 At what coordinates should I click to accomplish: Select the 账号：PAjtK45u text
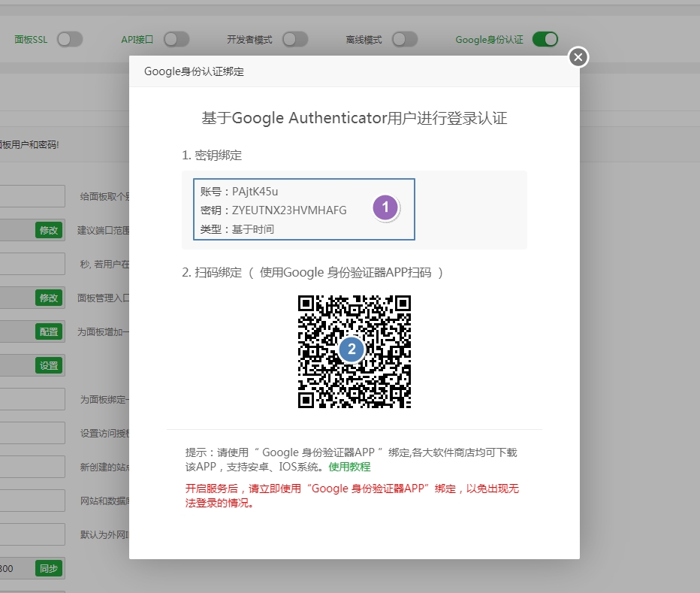[239, 192]
